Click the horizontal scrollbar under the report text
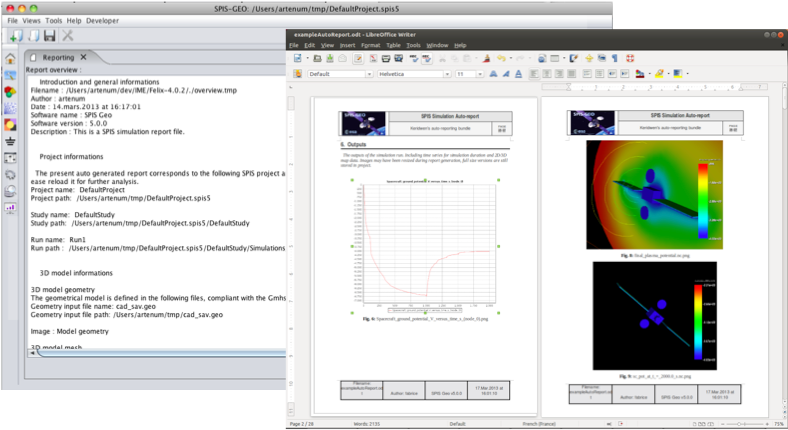 point(150,352)
